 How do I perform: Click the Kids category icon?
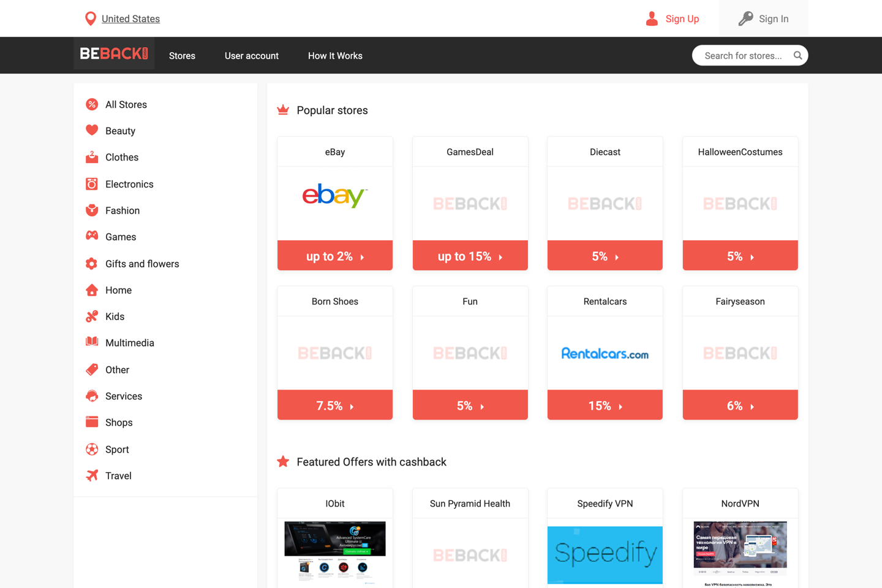click(x=92, y=317)
